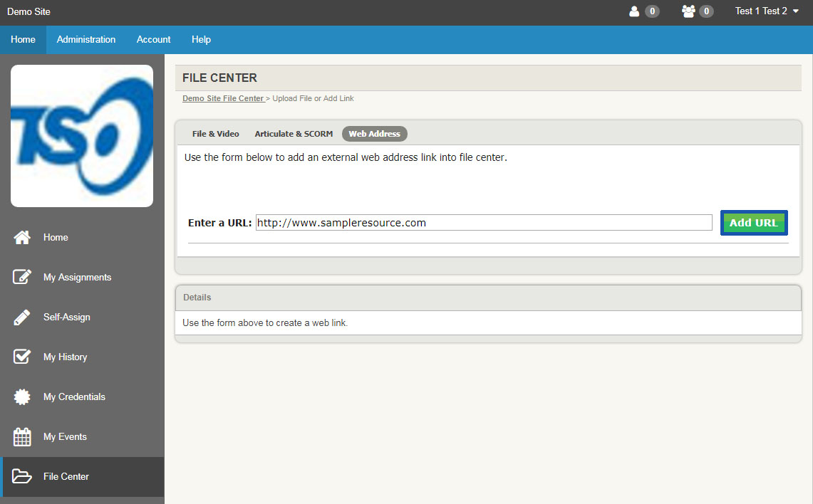Click the My Events calendar icon
The image size is (813, 504).
tap(22, 437)
